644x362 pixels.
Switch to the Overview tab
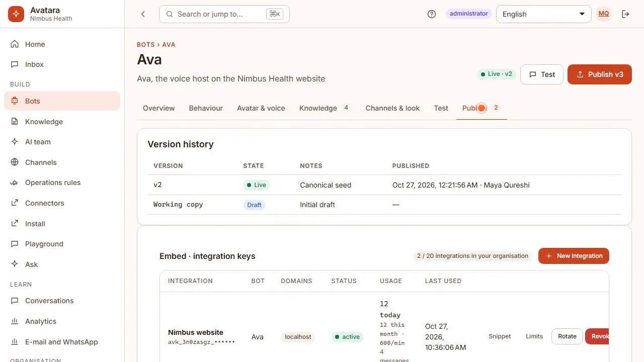coord(159,108)
